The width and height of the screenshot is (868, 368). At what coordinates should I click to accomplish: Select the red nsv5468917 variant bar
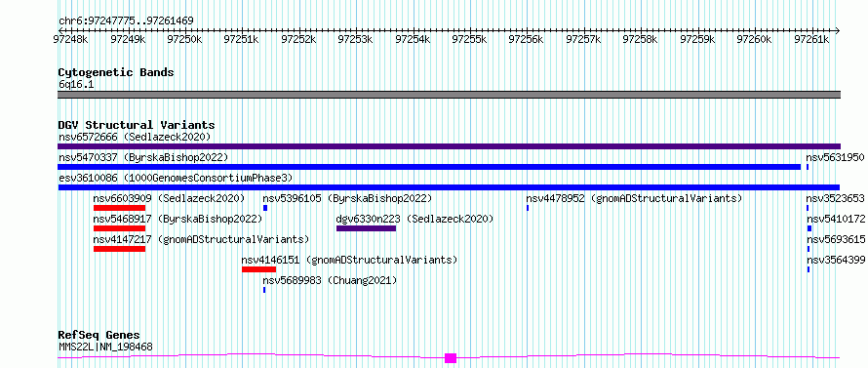coord(119,228)
